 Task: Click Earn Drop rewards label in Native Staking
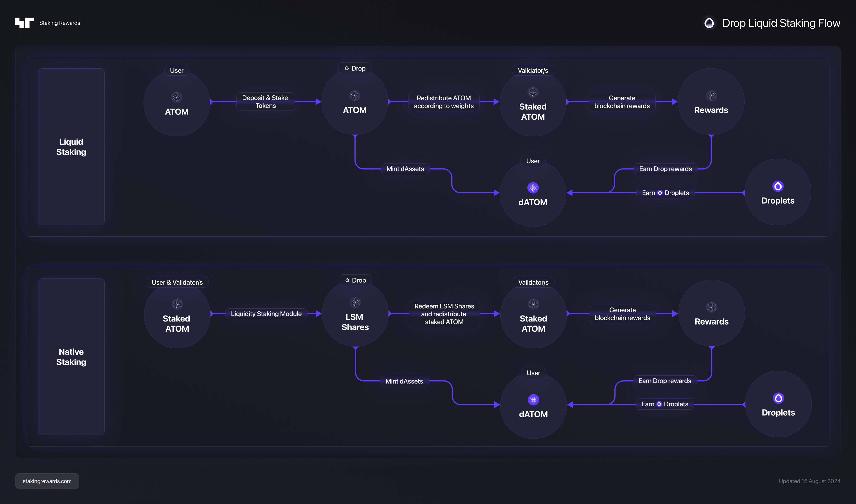(x=665, y=381)
